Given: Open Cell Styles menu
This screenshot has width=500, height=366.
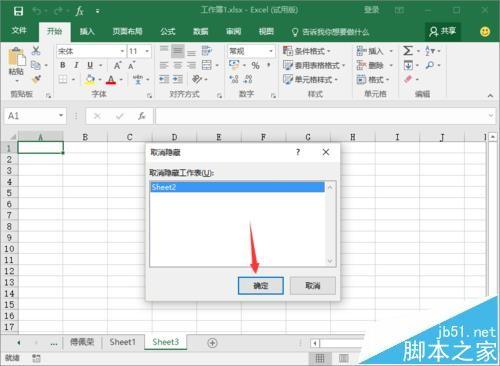Looking at the screenshot, I should click(310, 80).
